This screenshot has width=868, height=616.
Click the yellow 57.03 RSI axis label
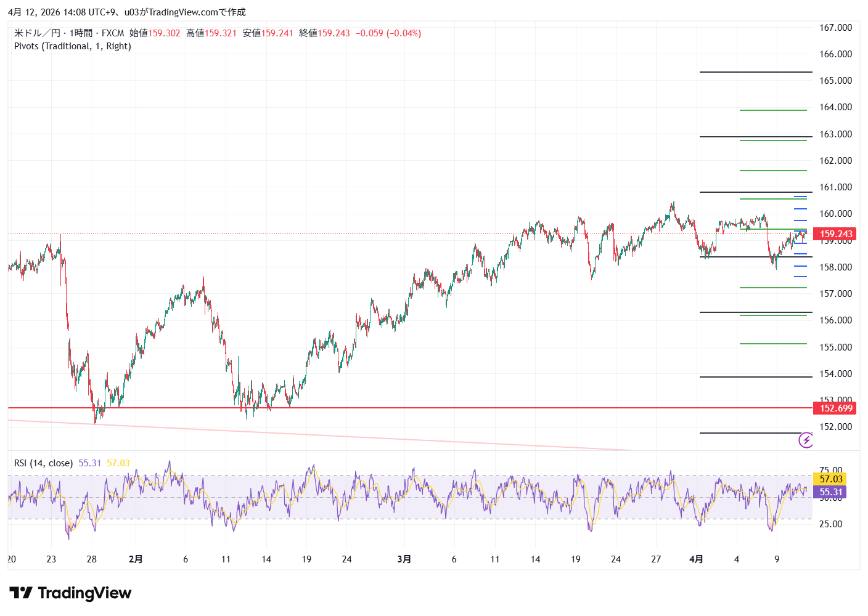pos(830,479)
